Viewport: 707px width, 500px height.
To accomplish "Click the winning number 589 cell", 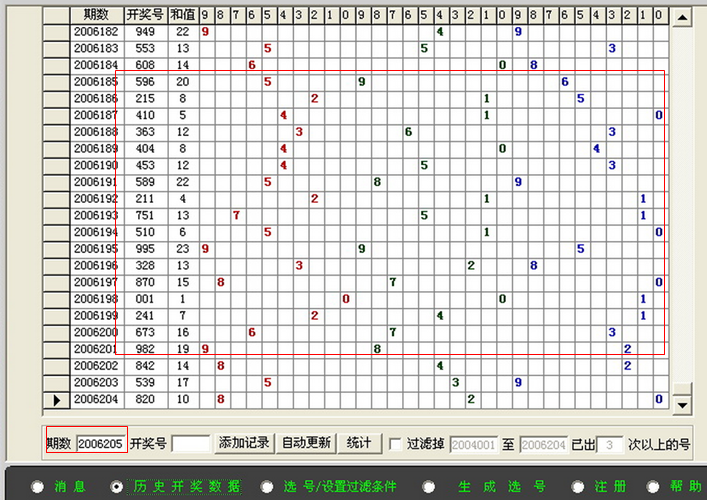I will [146, 182].
